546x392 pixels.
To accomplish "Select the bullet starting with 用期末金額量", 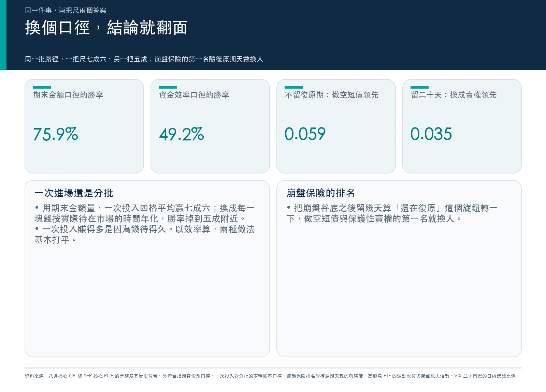I will (x=145, y=213).
